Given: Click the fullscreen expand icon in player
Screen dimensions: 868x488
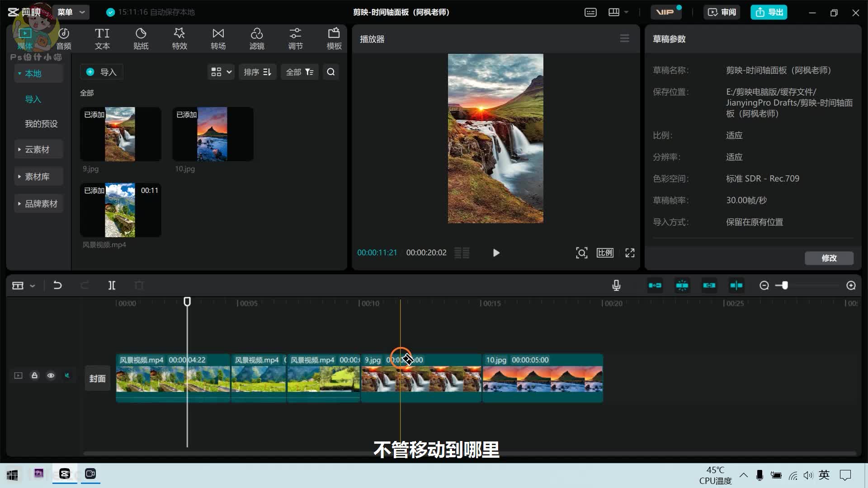Looking at the screenshot, I should pyautogui.click(x=630, y=252).
